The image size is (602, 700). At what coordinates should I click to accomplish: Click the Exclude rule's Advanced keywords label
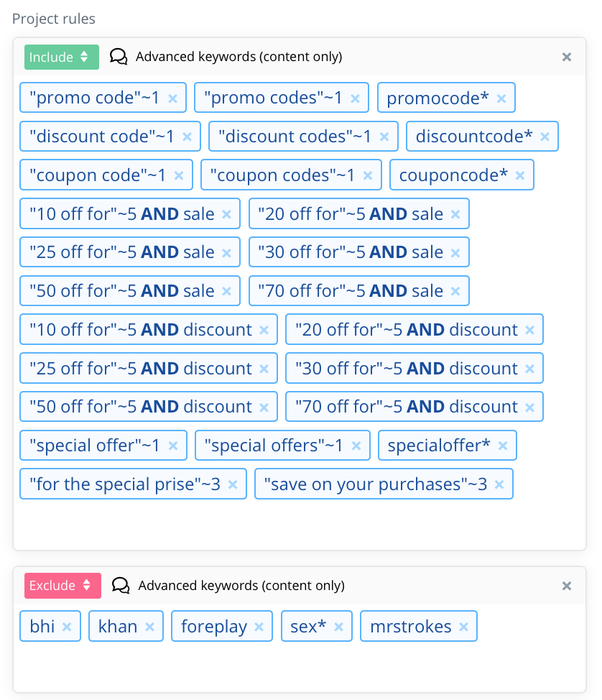pos(241,586)
